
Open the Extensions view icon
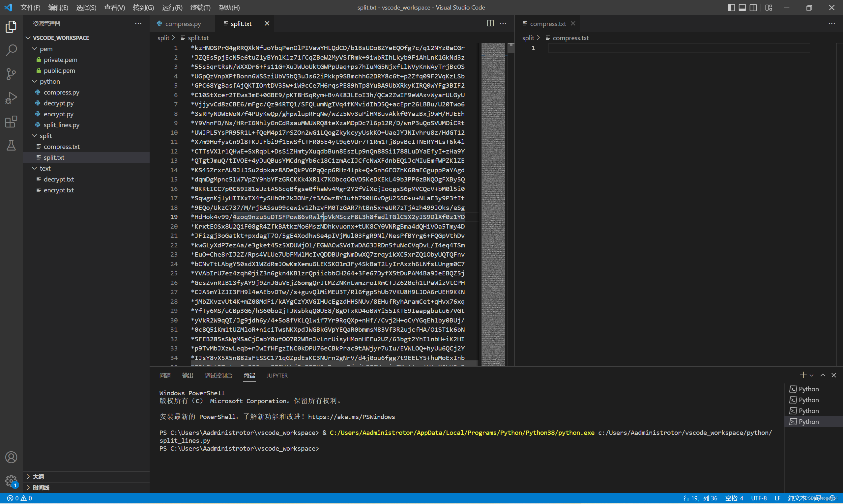point(11,122)
